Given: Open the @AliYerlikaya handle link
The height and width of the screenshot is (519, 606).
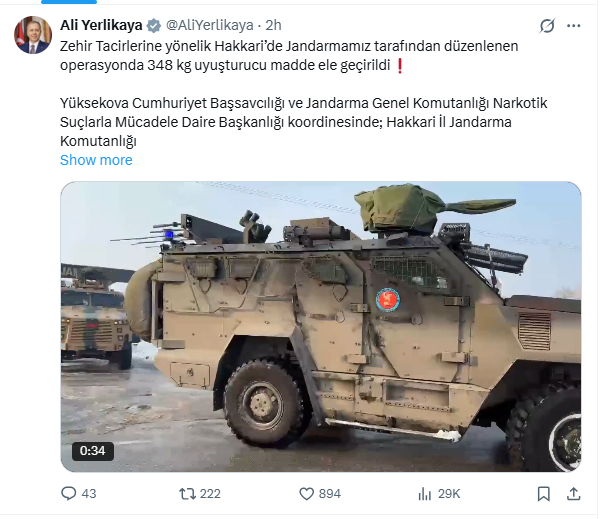Looking at the screenshot, I should (209, 26).
